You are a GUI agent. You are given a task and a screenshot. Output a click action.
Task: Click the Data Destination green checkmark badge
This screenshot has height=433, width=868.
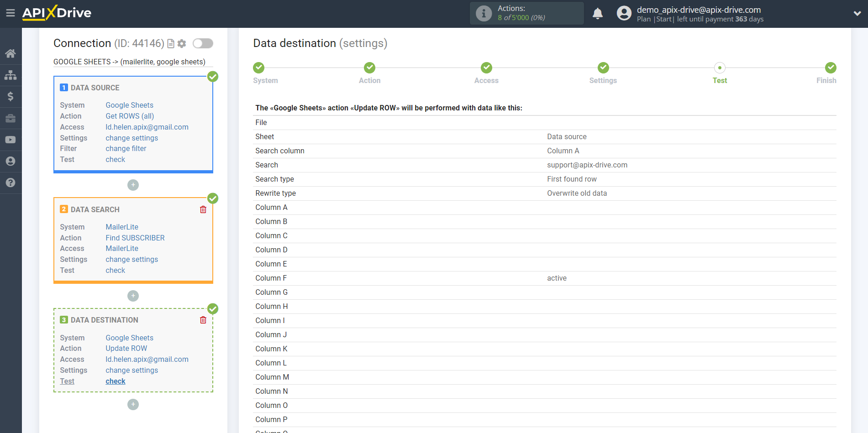[x=213, y=308]
